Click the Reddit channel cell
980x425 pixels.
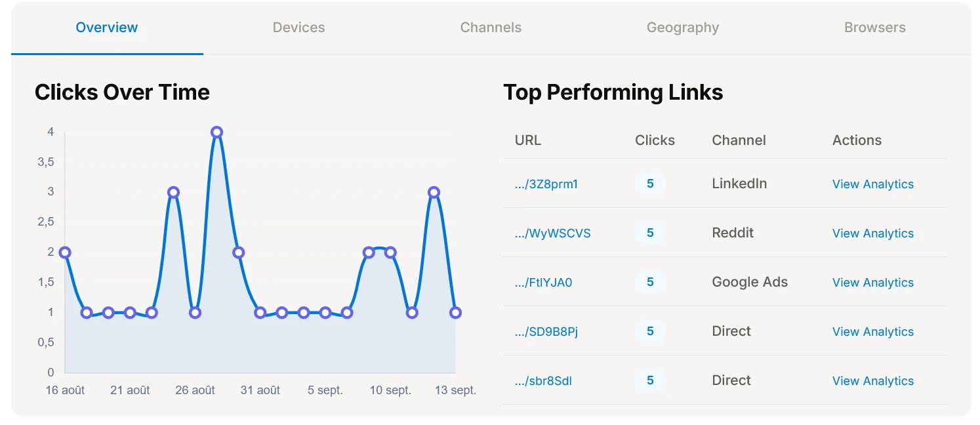[733, 233]
